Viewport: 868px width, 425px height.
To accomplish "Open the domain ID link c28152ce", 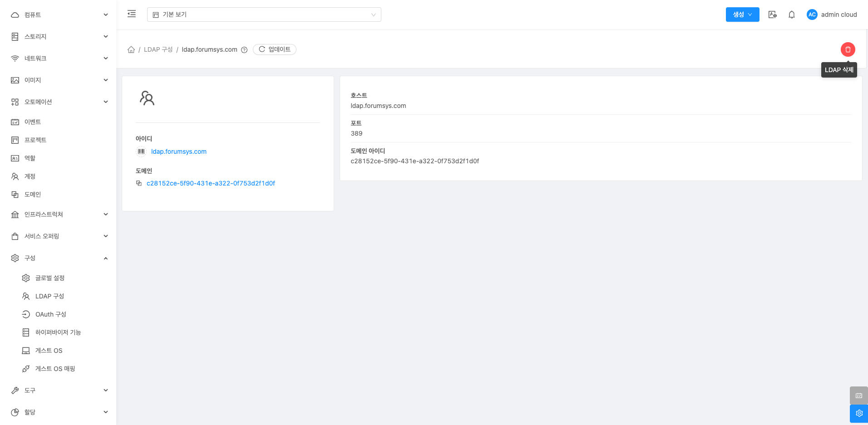I will (x=211, y=183).
